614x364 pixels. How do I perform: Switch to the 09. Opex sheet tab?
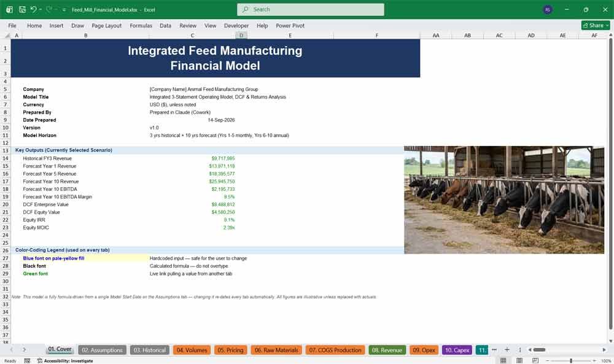coord(424,350)
